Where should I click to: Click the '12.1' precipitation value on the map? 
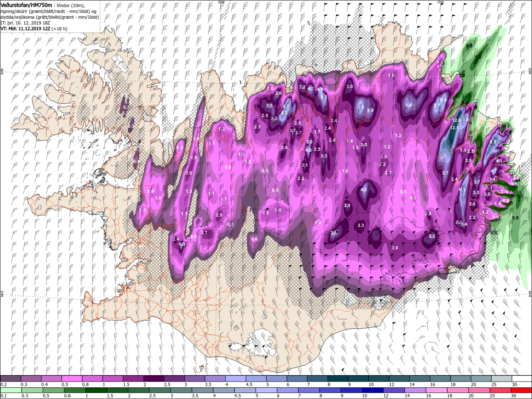[x=454, y=128]
